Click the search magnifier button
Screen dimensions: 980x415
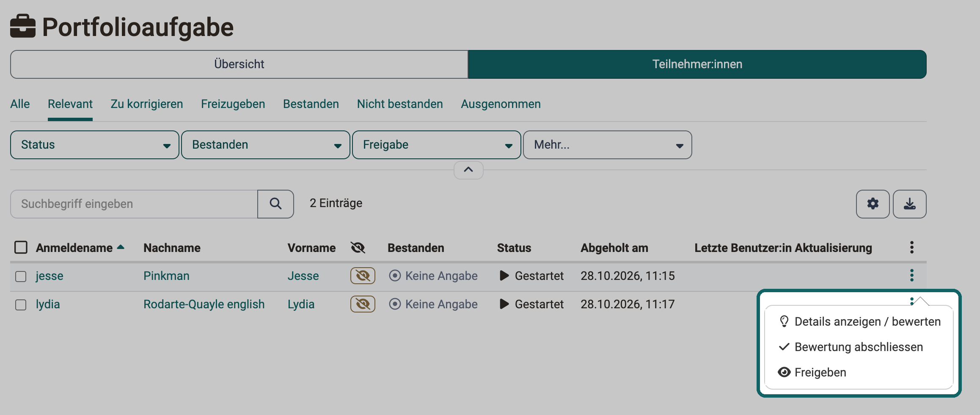[275, 204]
